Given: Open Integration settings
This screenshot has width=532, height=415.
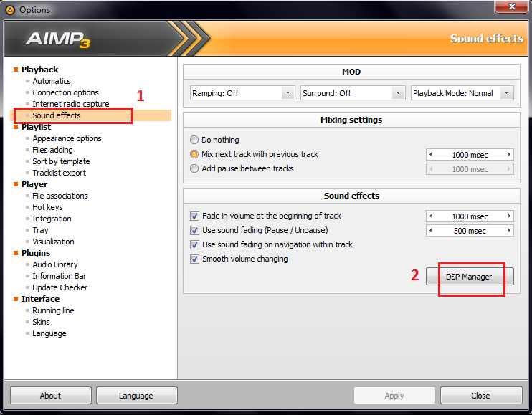Looking at the screenshot, I should coord(52,219).
